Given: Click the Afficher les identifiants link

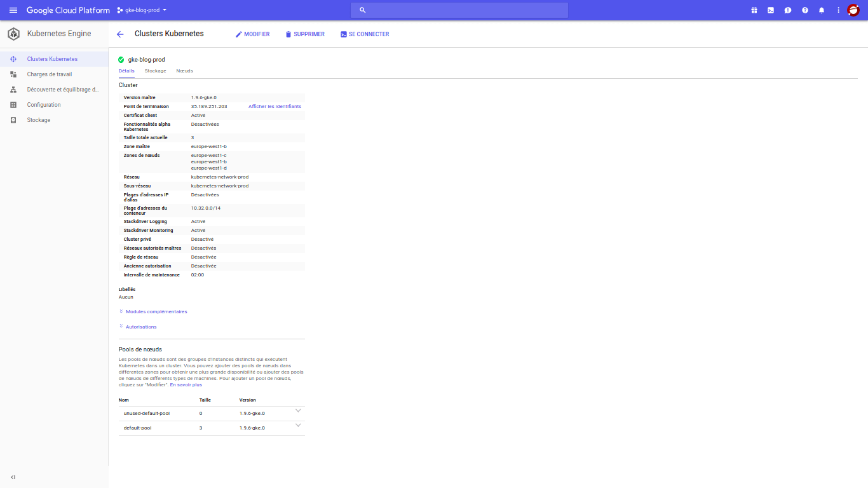Looking at the screenshot, I should coord(275,107).
